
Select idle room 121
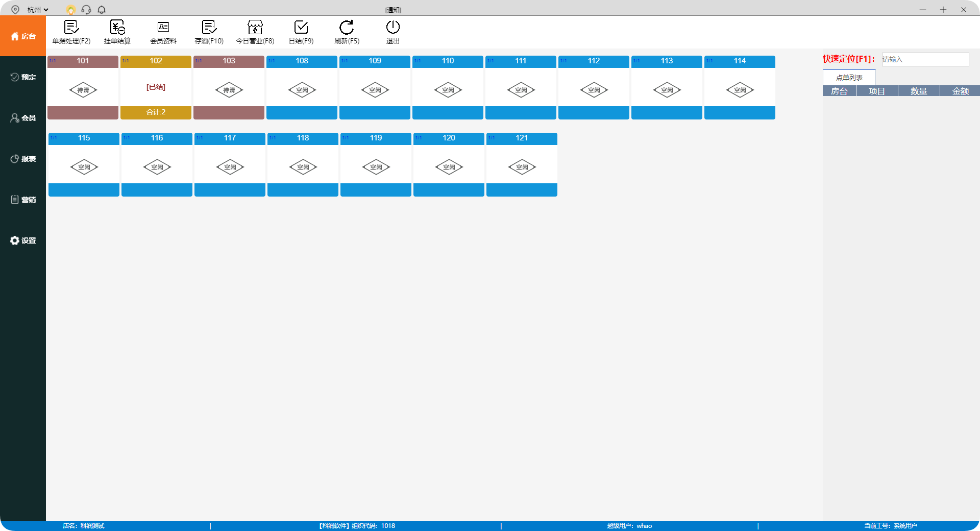click(x=522, y=164)
